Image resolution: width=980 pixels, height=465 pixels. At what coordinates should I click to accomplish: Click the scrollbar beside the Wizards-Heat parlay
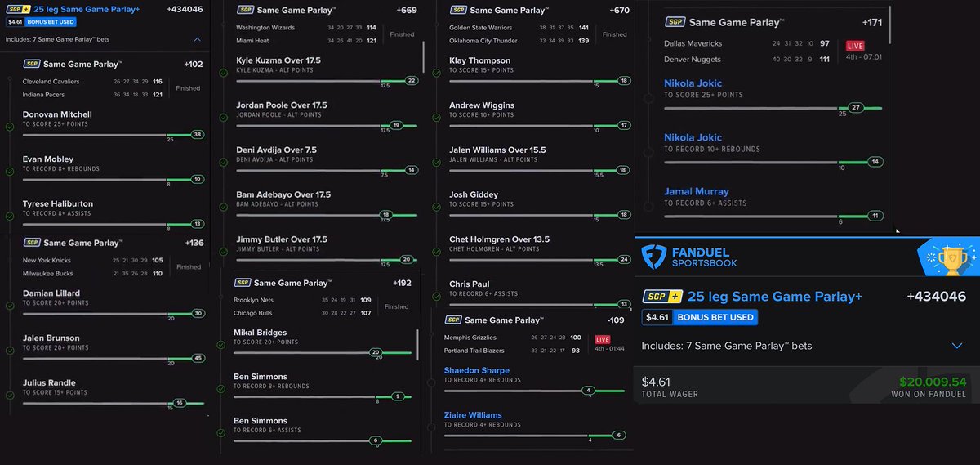[x=423, y=57]
